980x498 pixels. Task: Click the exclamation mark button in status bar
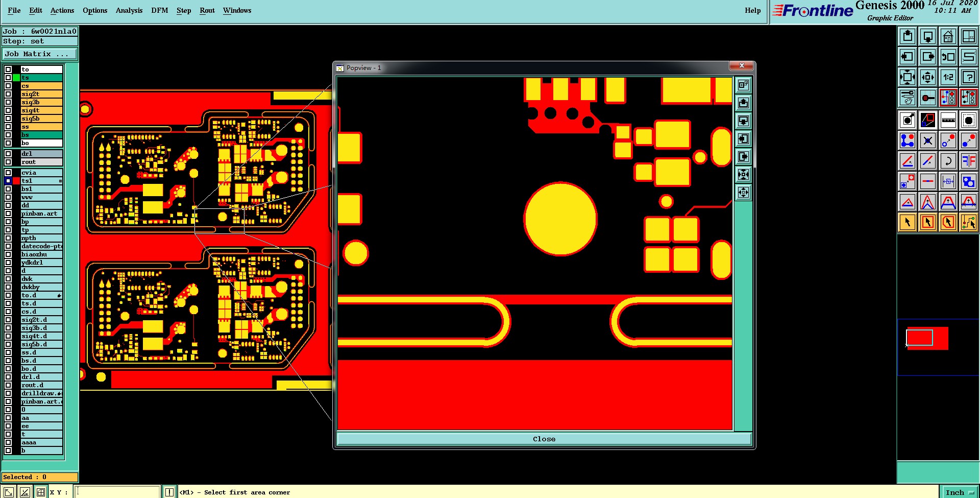click(169, 492)
